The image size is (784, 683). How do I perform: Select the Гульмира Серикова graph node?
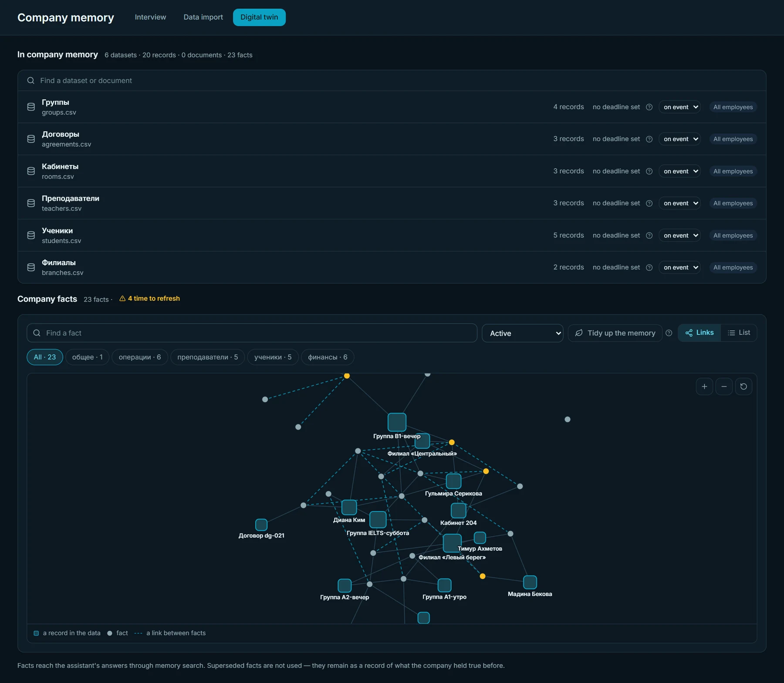click(453, 481)
